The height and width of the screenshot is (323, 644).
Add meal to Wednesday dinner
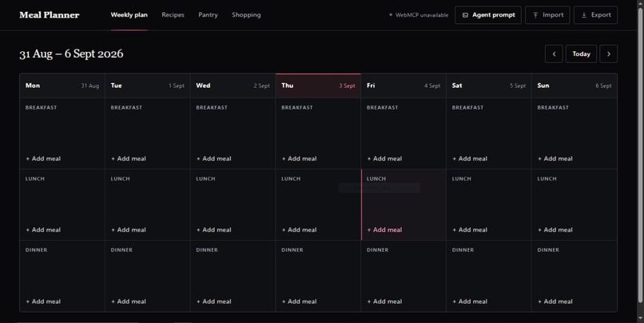214,301
